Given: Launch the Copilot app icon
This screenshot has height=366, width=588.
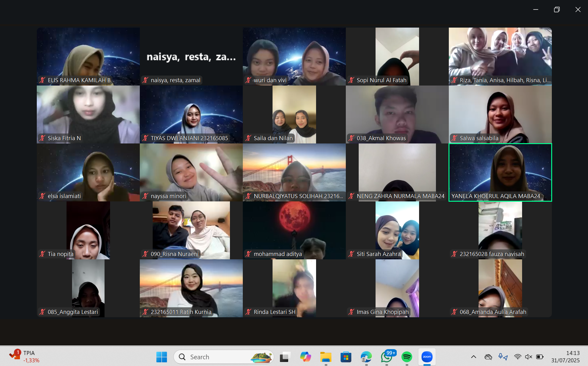Looking at the screenshot, I should click(x=305, y=357).
